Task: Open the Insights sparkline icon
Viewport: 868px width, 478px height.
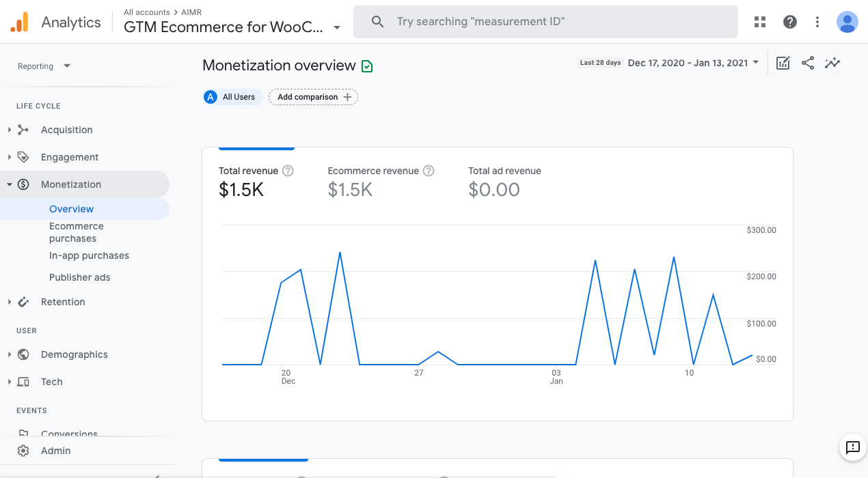Action: [x=832, y=63]
